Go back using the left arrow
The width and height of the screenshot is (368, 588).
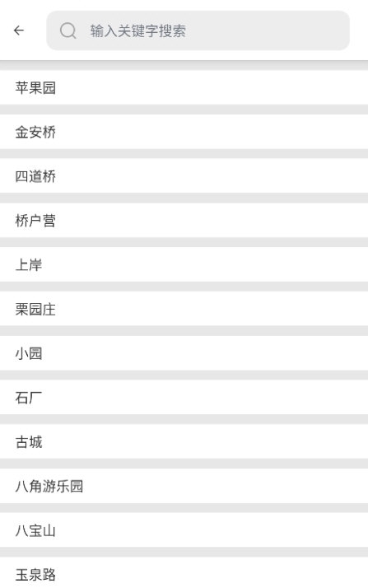point(19,30)
